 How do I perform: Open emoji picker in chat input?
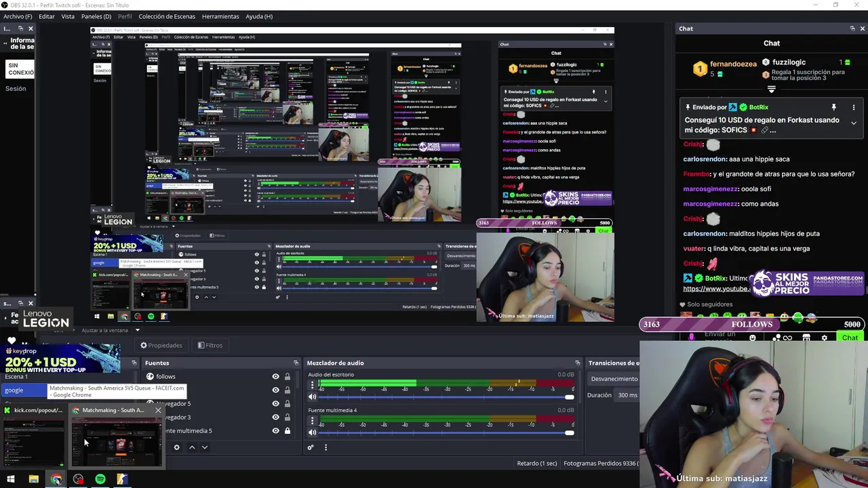[x=752, y=338]
